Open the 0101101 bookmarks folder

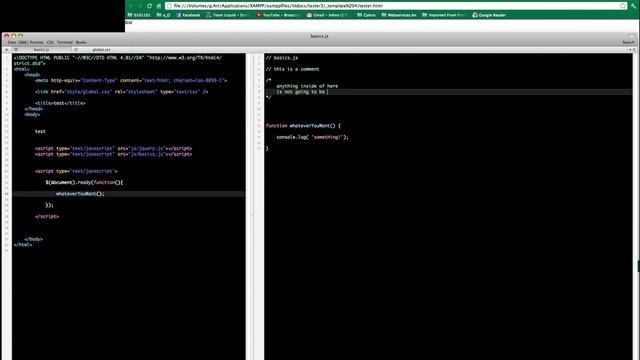pos(139,15)
